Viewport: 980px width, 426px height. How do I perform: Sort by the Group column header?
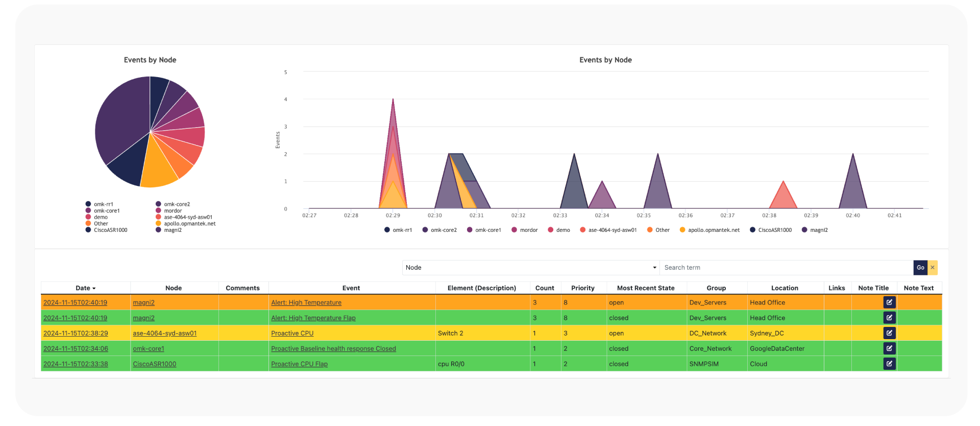tap(716, 288)
